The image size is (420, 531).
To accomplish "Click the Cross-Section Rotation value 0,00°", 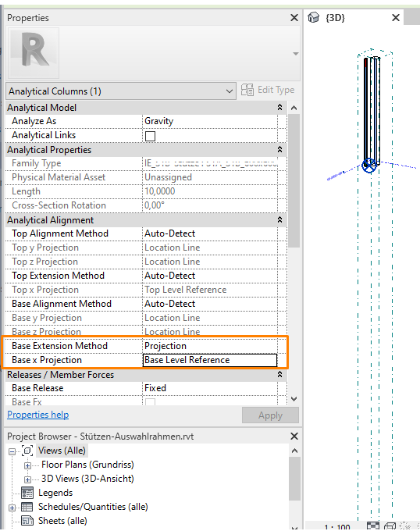I will (x=209, y=205).
